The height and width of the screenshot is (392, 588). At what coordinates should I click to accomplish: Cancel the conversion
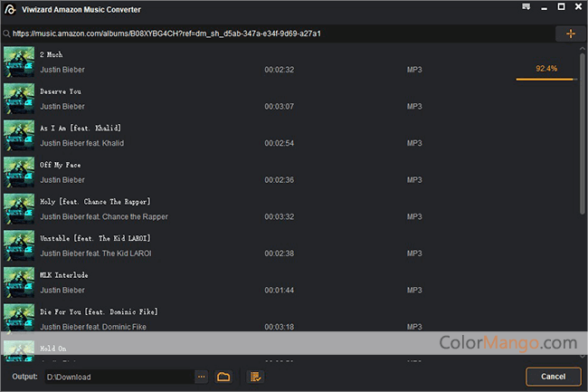pos(553,377)
